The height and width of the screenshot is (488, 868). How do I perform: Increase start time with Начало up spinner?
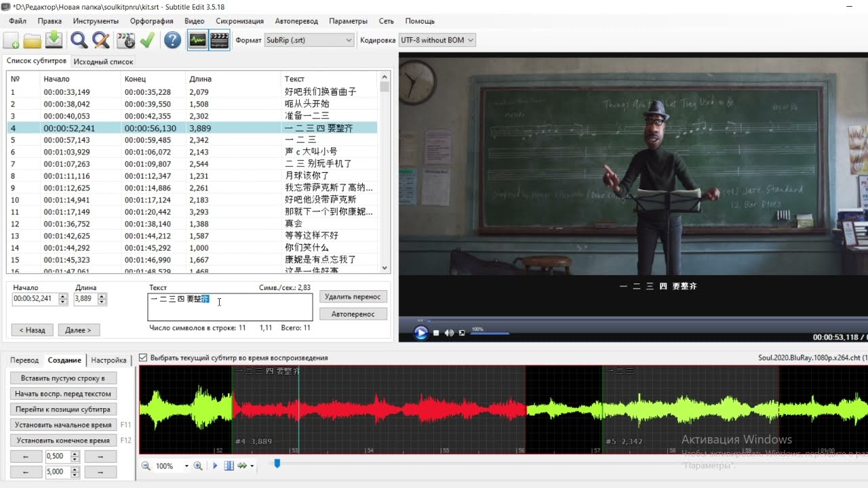click(63, 296)
